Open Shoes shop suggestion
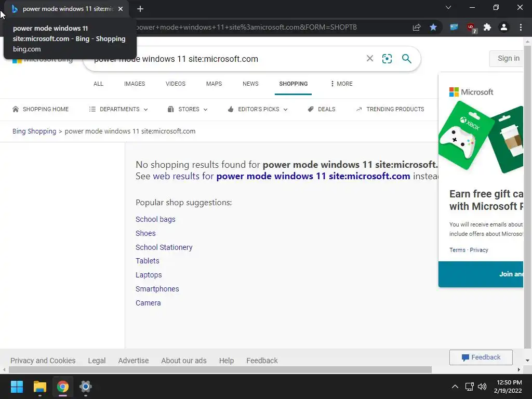532x399 pixels. pos(145,233)
